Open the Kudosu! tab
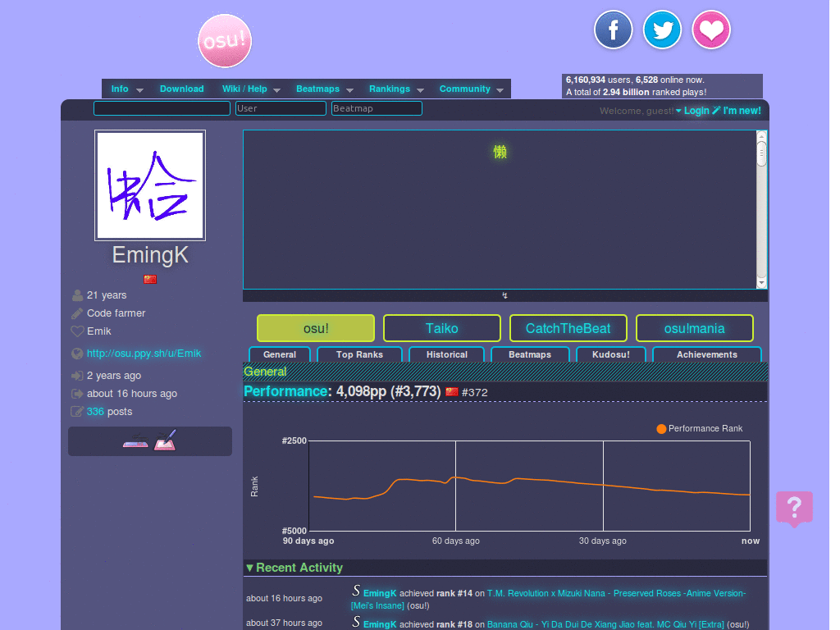 tap(610, 354)
